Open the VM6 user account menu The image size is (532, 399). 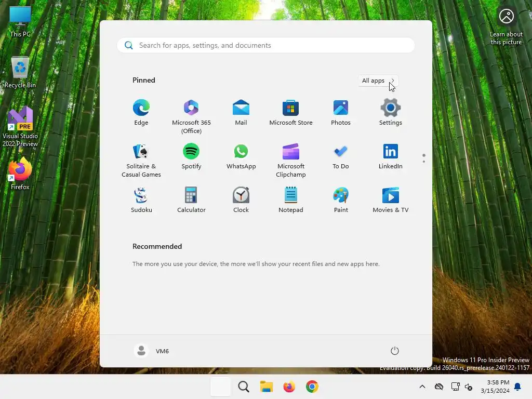click(x=151, y=351)
